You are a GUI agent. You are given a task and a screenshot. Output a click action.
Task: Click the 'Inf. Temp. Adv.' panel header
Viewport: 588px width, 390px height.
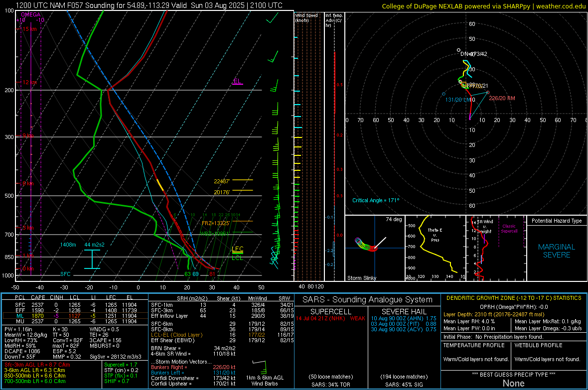click(334, 20)
